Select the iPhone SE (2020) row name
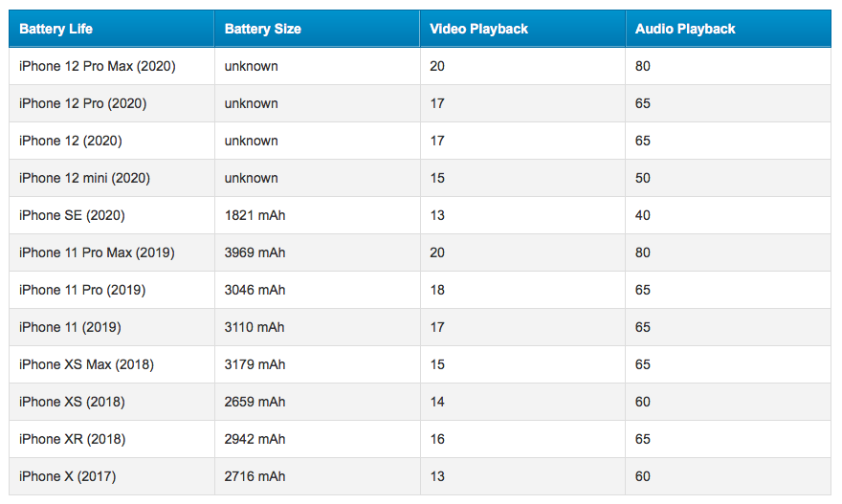The height and width of the screenshot is (504, 842). pyautogui.click(x=72, y=215)
